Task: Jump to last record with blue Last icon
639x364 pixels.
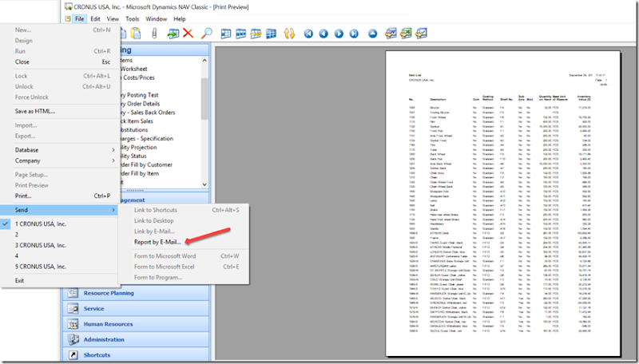Action: [x=354, y=34]
